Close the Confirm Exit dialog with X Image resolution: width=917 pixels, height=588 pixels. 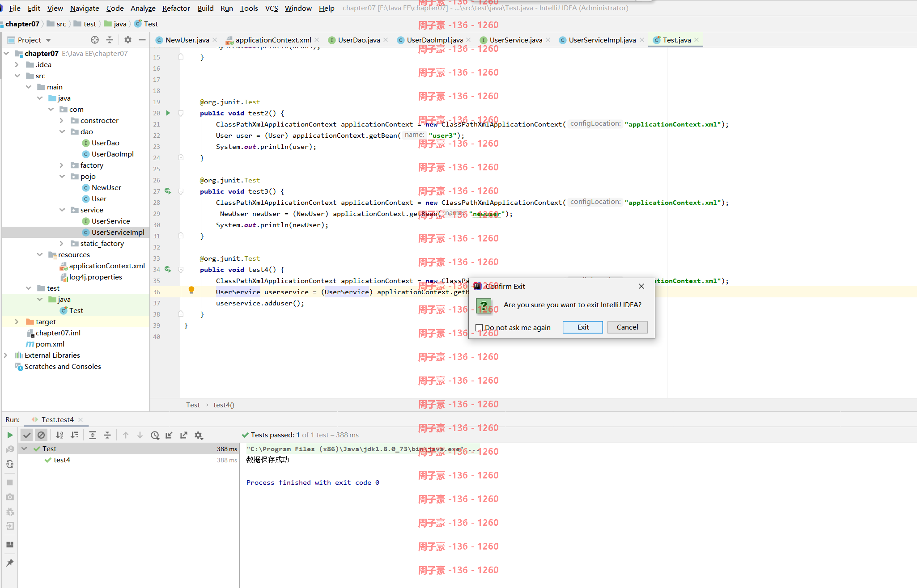click(641, 286)
